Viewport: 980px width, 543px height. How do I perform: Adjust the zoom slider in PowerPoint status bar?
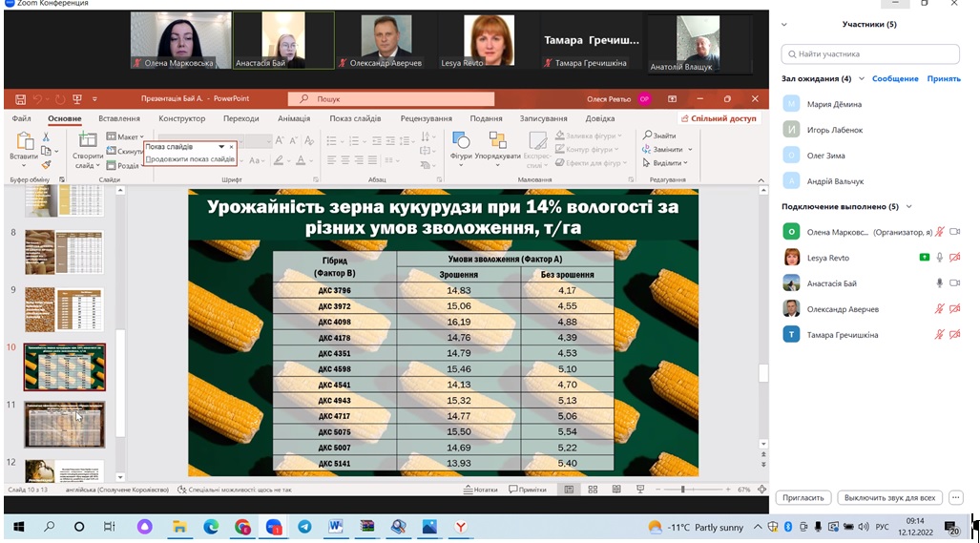tap(683, 490)
